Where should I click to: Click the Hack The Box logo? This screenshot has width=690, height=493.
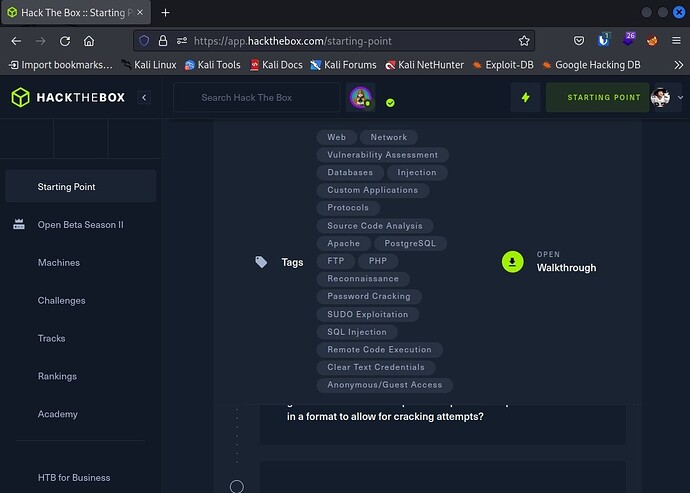68,97
